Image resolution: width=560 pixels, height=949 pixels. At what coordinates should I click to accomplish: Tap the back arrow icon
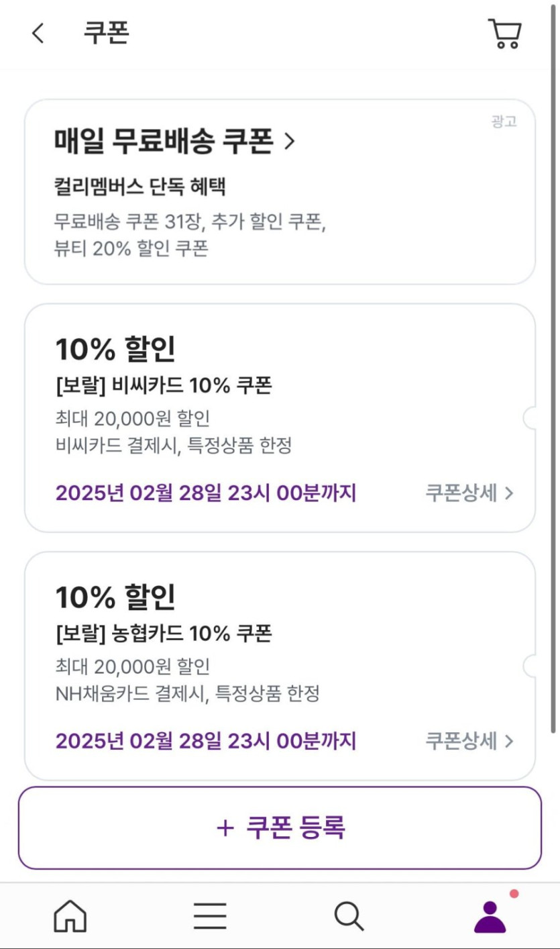[38, 33]
